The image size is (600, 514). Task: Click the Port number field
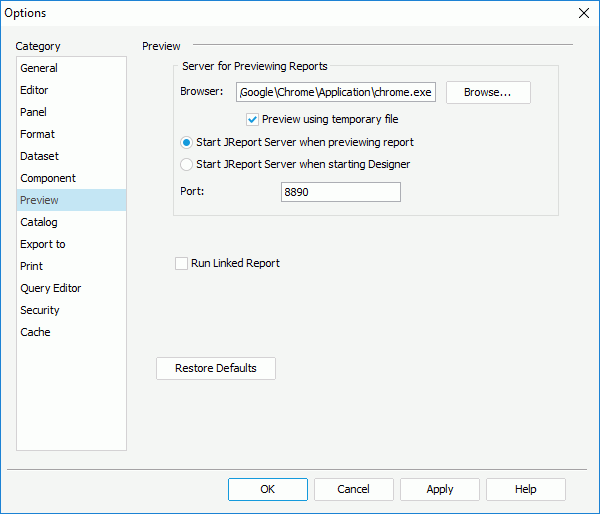[341, 192]
